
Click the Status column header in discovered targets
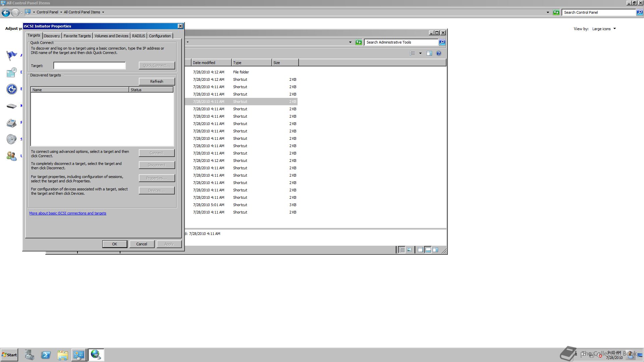tap(151, 90)
